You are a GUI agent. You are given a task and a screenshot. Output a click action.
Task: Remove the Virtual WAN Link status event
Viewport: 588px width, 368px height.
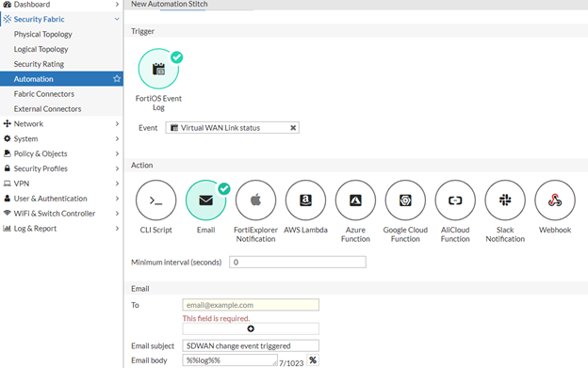click(x=293, y=128)
